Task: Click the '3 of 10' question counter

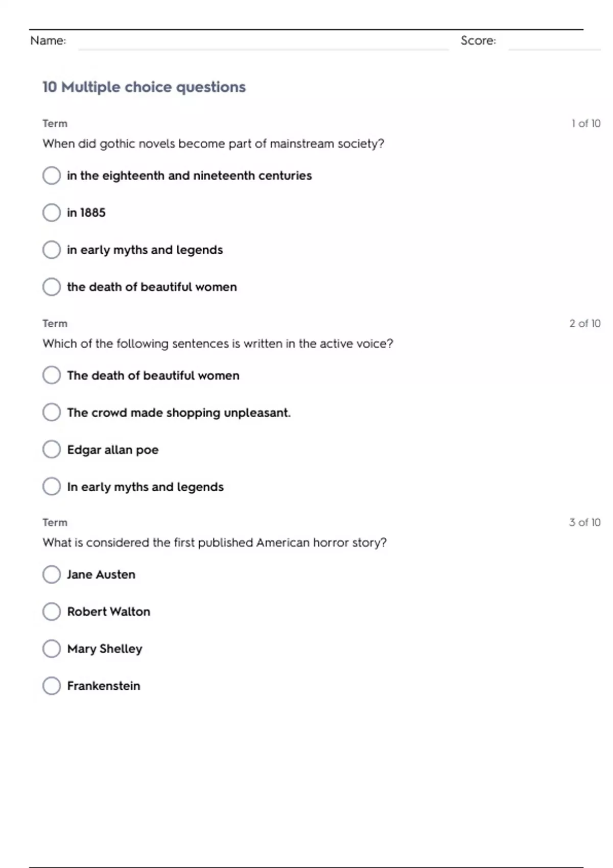Action: tap(585, 522)
